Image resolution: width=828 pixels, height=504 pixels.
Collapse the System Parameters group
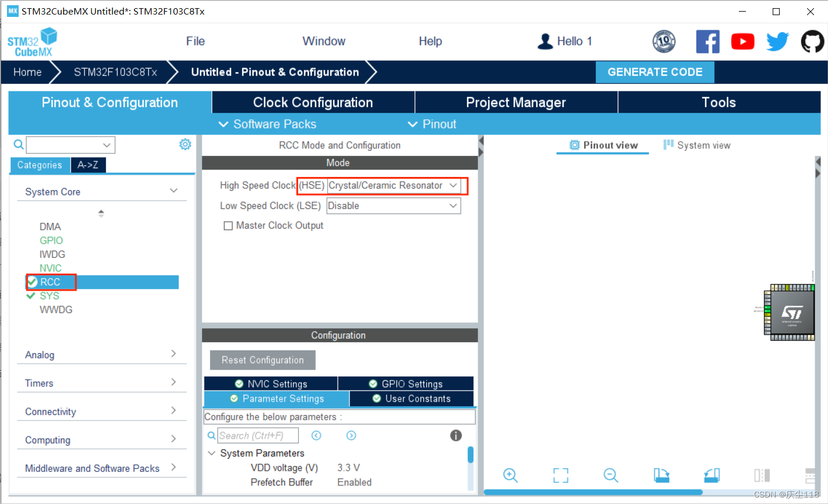coord(211,453)
